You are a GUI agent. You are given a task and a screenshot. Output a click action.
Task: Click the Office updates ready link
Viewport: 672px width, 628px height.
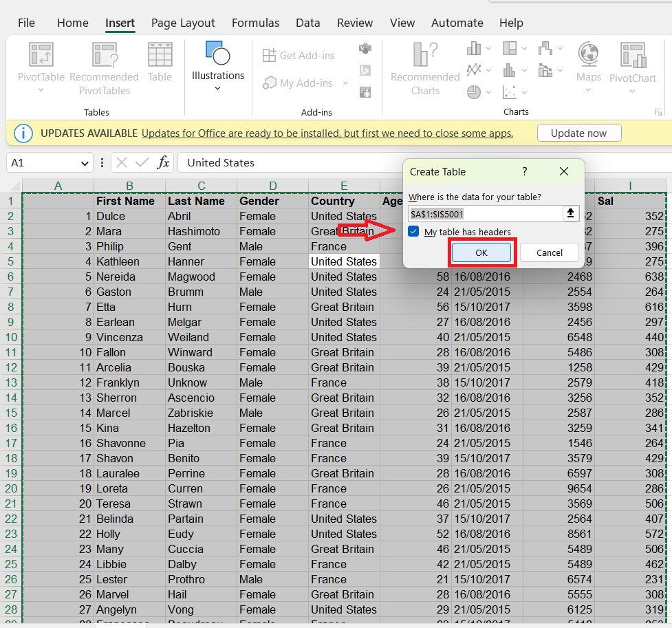[327, 133]
